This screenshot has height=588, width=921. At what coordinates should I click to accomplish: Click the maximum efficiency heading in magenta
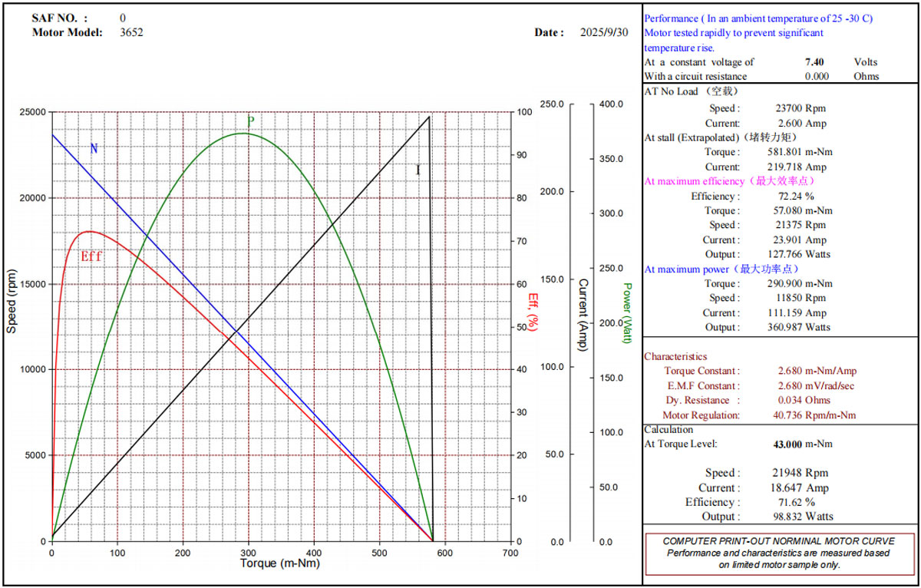coord(728,181)
